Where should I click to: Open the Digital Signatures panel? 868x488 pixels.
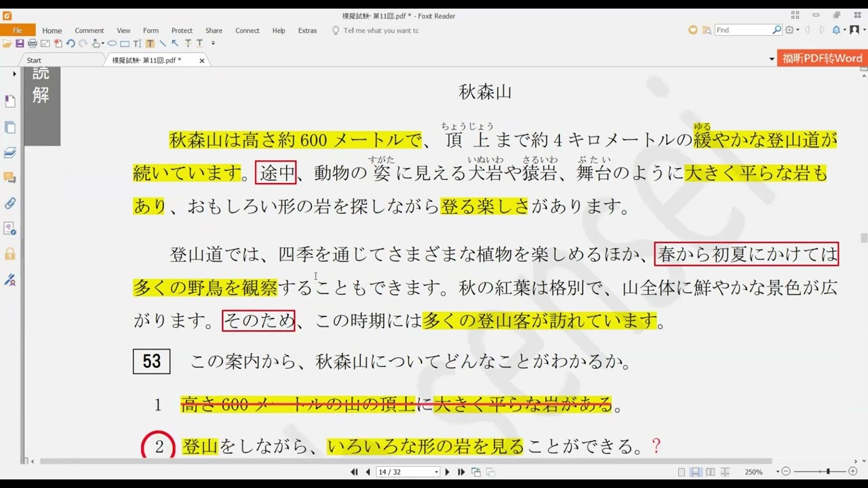pos(10,279)
